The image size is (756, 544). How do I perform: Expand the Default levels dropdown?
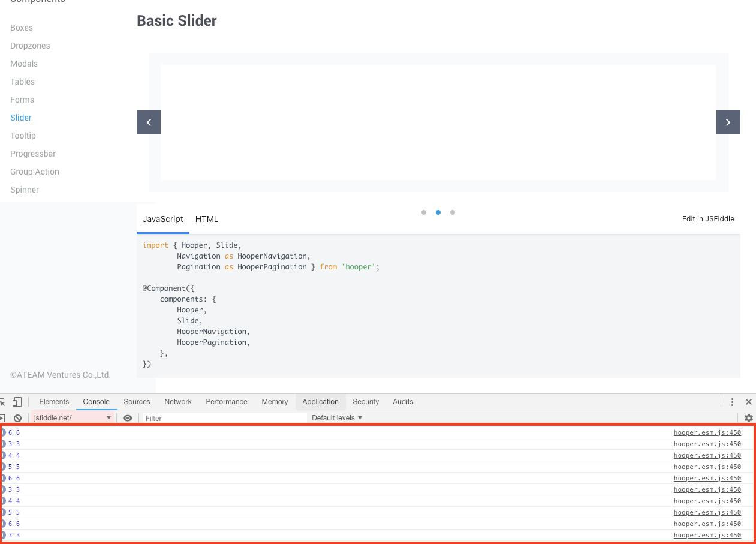[x=337, y=418]
